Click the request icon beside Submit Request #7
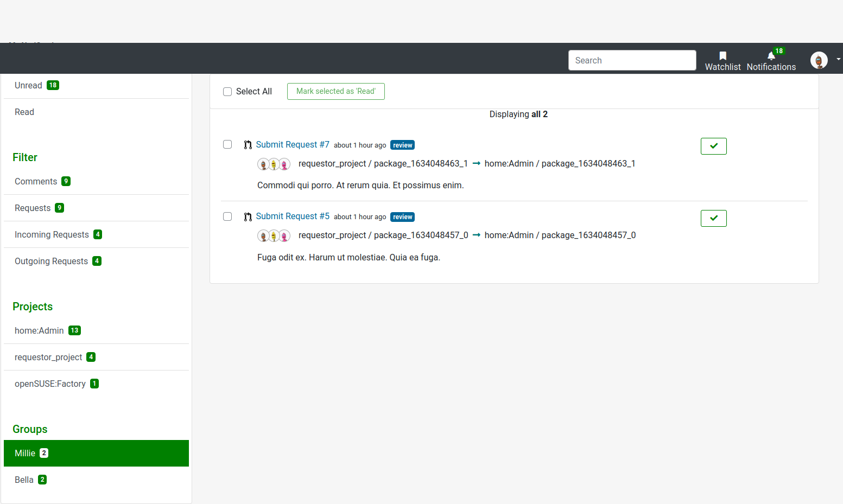Screen dimensions: 843x504 tap(248, 145)
